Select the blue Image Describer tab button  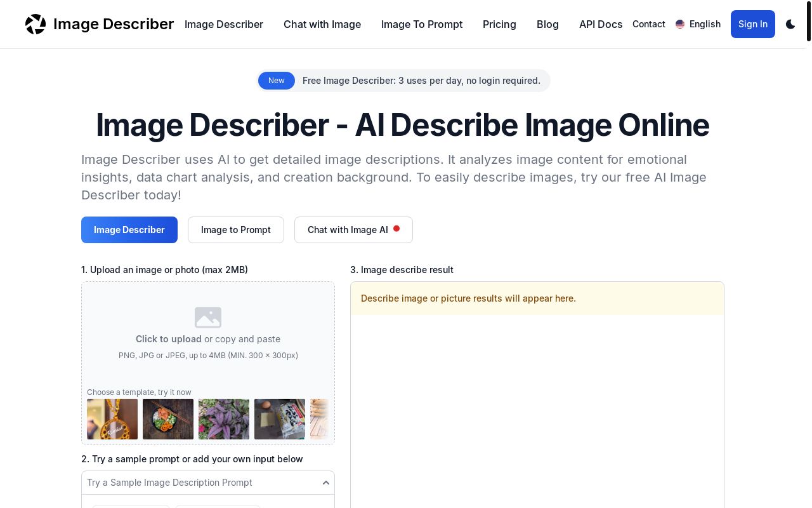pos(129,230)
